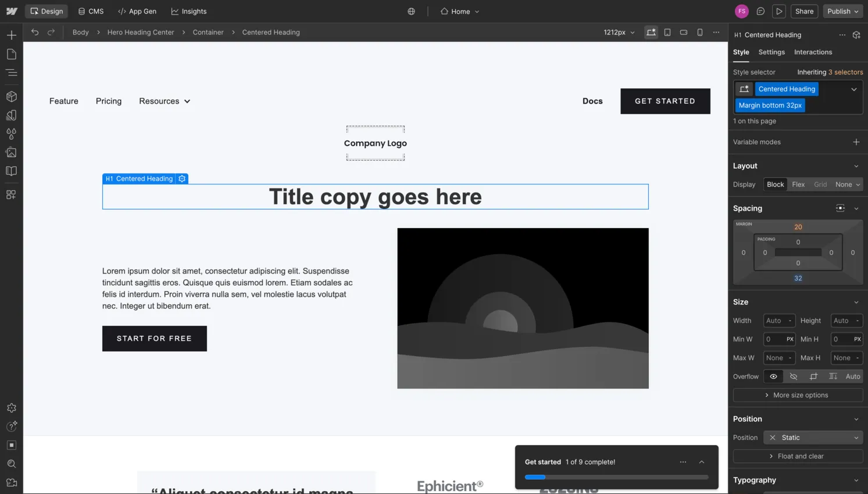The height and width of the screenshot is (494, 868).
Task: Switch to tablet breakpoint preview
Action: click(x=667, y=32)
